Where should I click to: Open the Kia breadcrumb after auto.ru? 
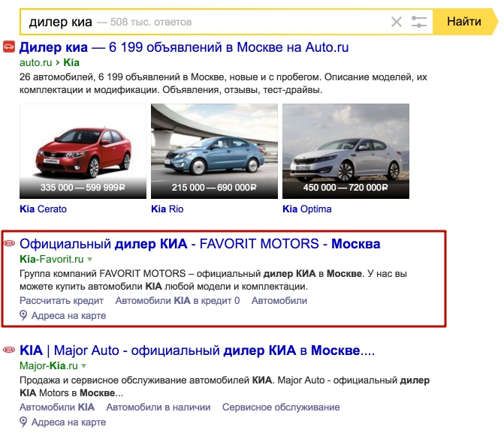pyautogui.click(x=71, y=62)
